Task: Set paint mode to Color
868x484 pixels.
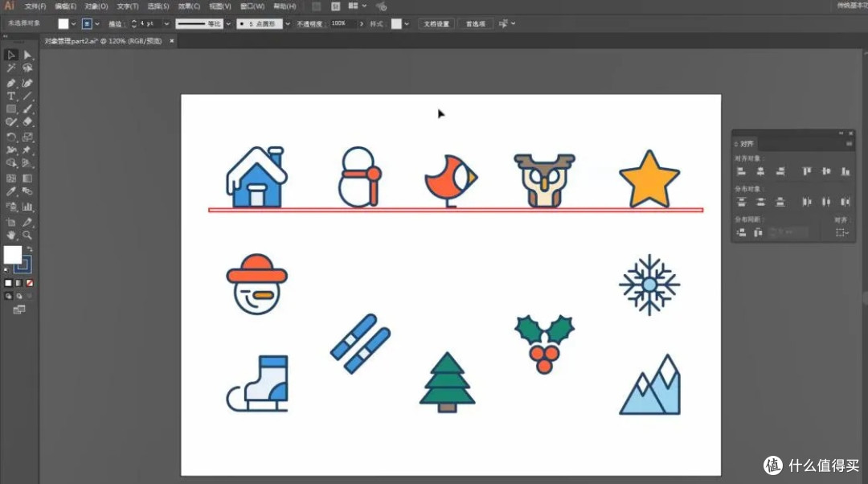Action: 8,283
